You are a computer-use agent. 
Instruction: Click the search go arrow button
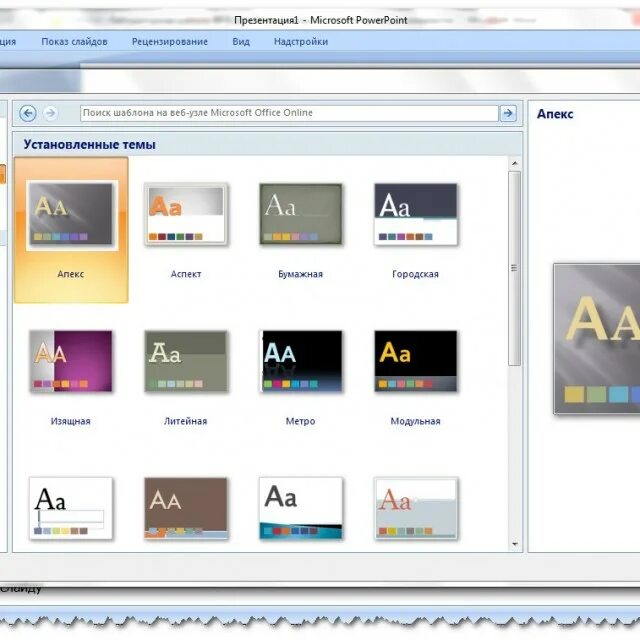tap(508, 113)
